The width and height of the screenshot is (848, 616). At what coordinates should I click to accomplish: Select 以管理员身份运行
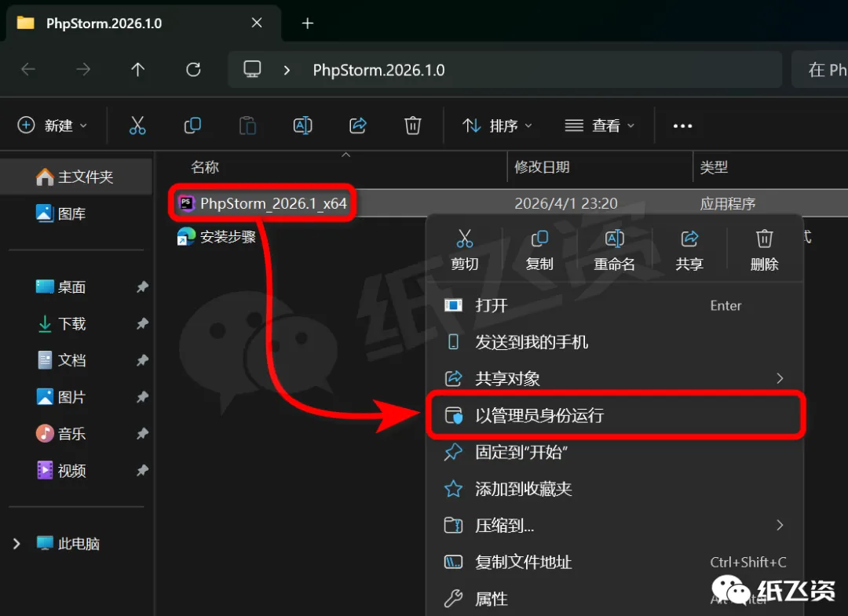click(616, 416)
